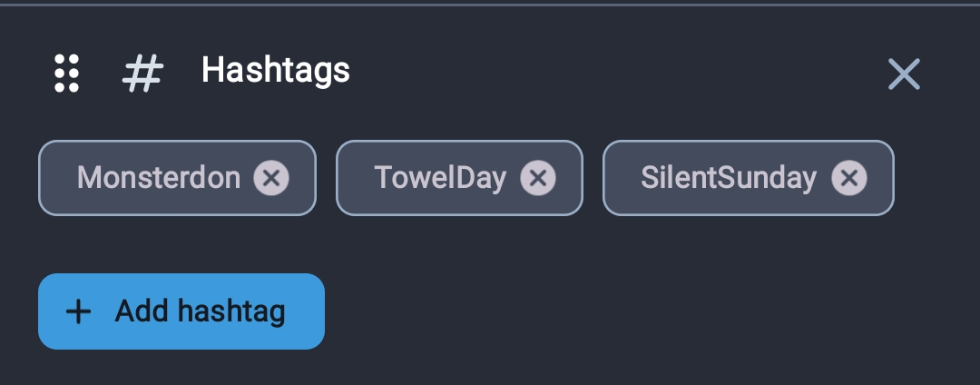The height and width of the screenshot is (385, 980).
Task: Click the last hashtag chip SilentSunday
Action: (x=748, y=178)
